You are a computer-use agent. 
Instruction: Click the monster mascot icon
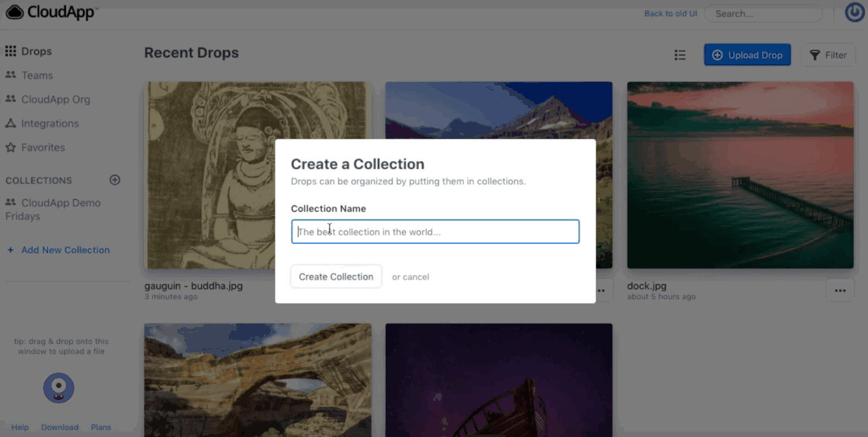(x=58, y=388)
